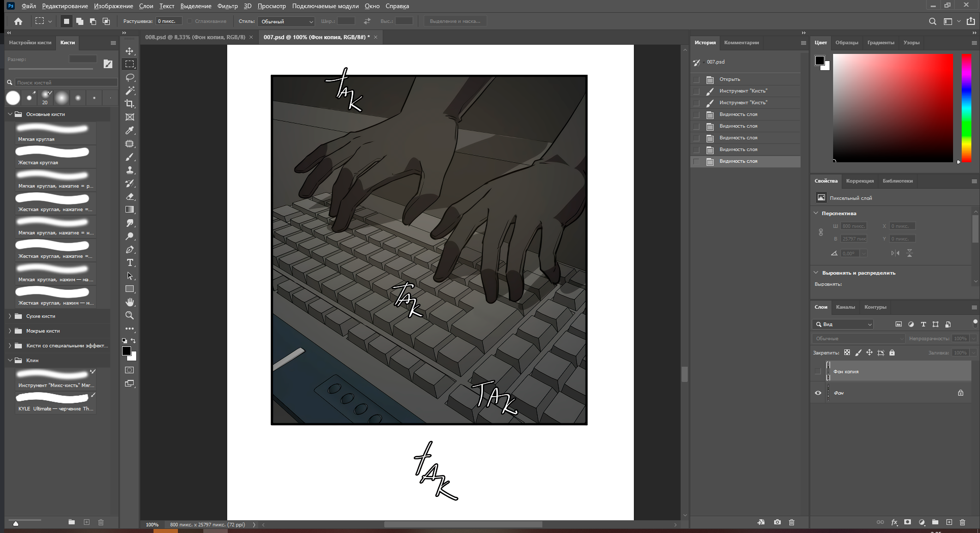This screenshot has height=533, width=980.
Task: Select the Gradient tool
Action: coord(130,210)
